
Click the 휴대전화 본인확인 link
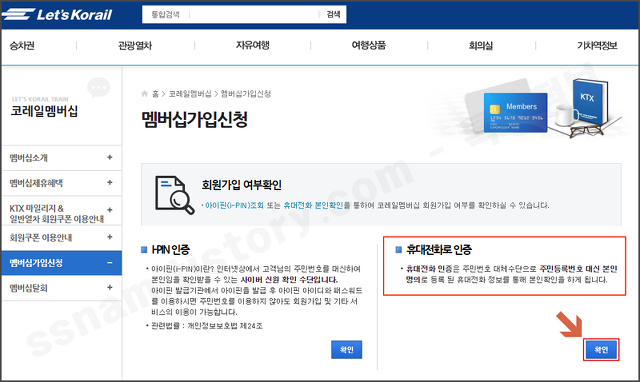click(x=313, y=205)
